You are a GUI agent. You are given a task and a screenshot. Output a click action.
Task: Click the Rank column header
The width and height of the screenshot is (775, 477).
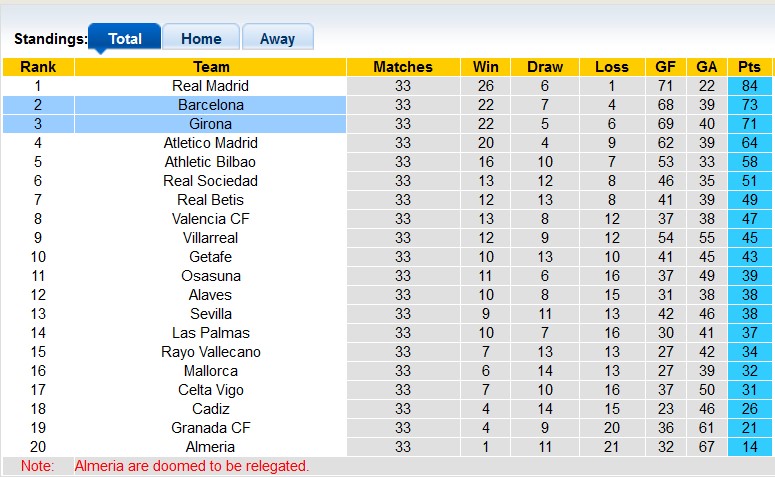tap(38, 67)
